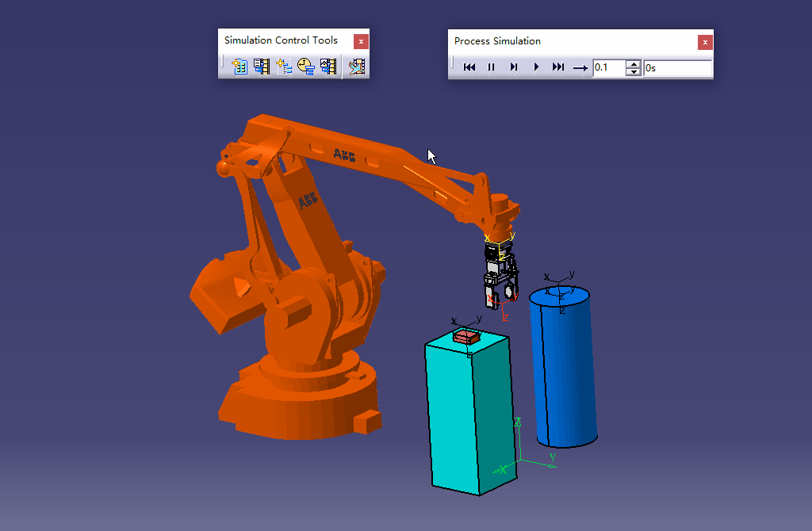This screenshot has width=812, height=531.
Task: Close the Process Simulation toolbar
Action: pyautogui.click(x=705, y=42)
